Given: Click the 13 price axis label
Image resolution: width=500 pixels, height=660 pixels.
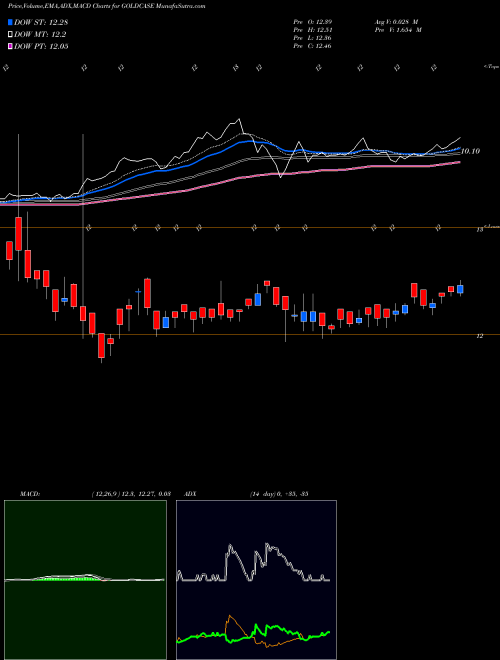Looking at the screenshot, I should point(479,230).
